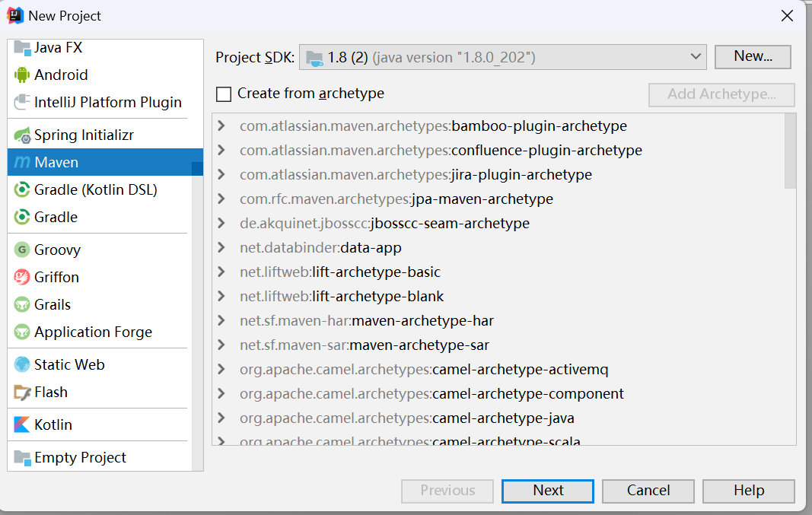Image resolution: width=812 pixels, height=515 pixels.
Task: Expand lift-archetype-basic node
Action: coord(221,272)
